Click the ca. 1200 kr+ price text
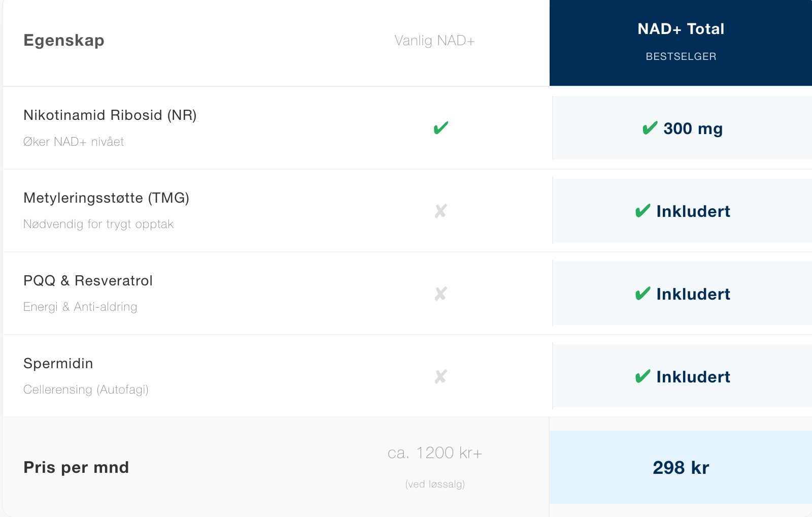Viewport: 812px width, 517px height. 435,453
